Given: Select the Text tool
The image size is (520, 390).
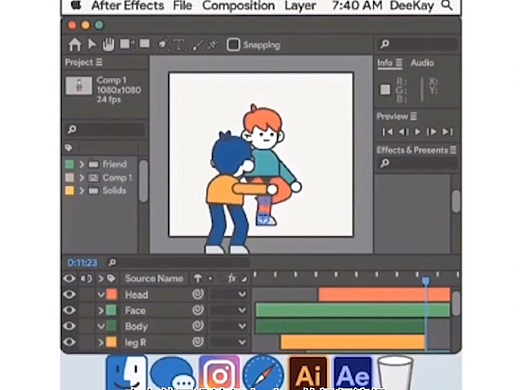Looking at the screenshot, I should click(x=179, y=45).
